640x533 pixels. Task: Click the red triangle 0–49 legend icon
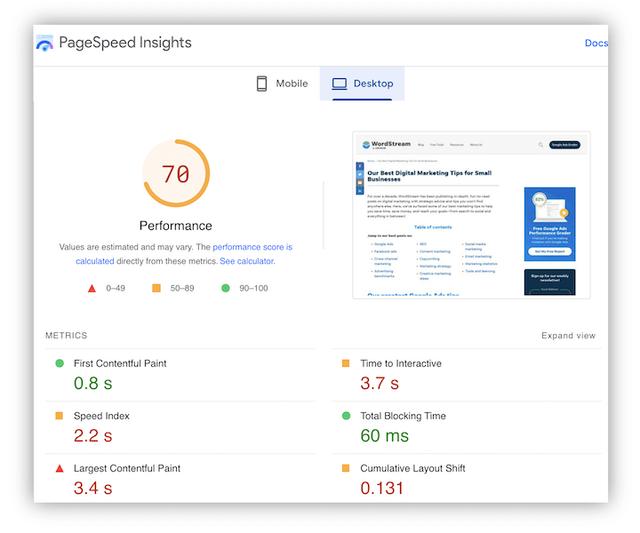[92, 288]
